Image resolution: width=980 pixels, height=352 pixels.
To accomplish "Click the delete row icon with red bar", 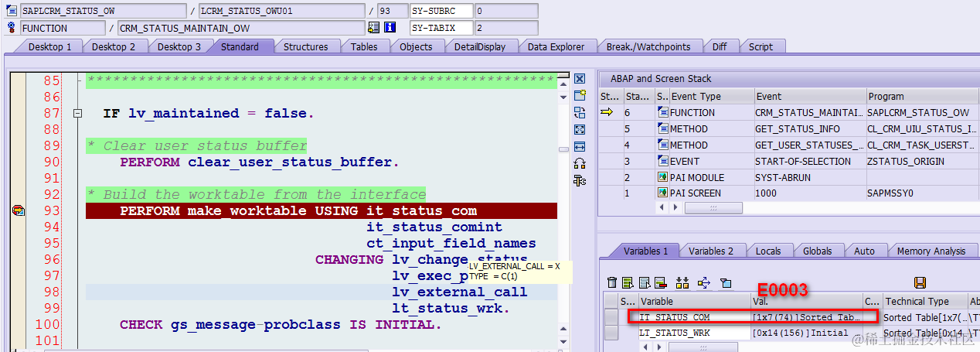I will tap(659, 282).
